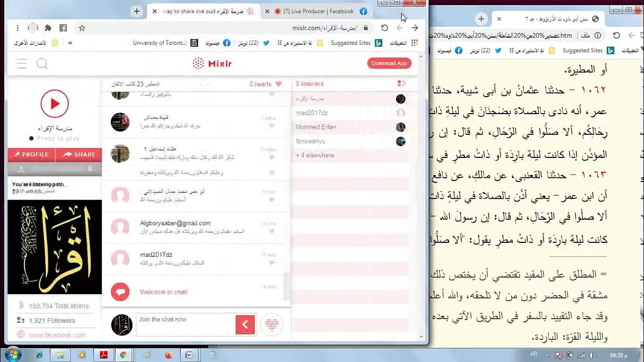Send a heart with the dotted heart icon
644x362 pixels.
click(x=272, y=324)
